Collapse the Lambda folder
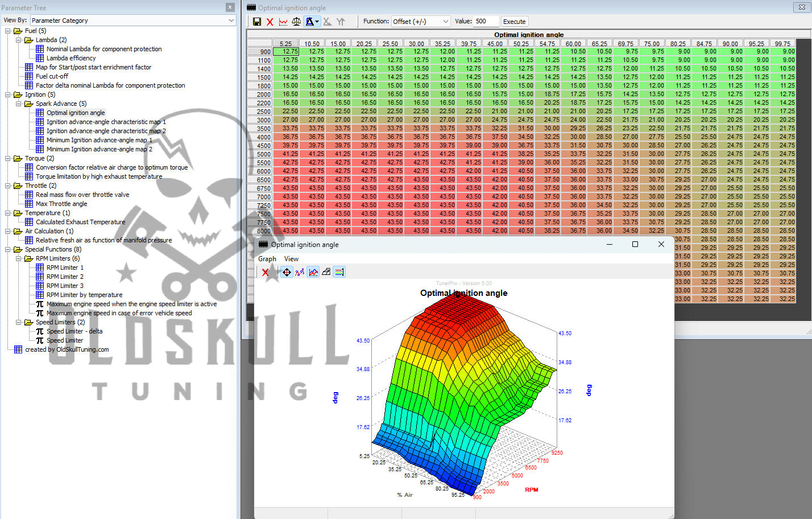This screenshot has width=812, height=519. pos(19,40)
